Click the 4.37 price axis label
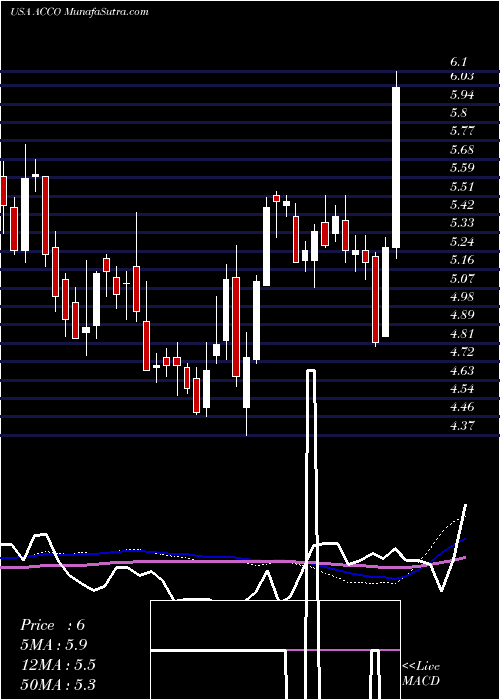 pos(462,425)
